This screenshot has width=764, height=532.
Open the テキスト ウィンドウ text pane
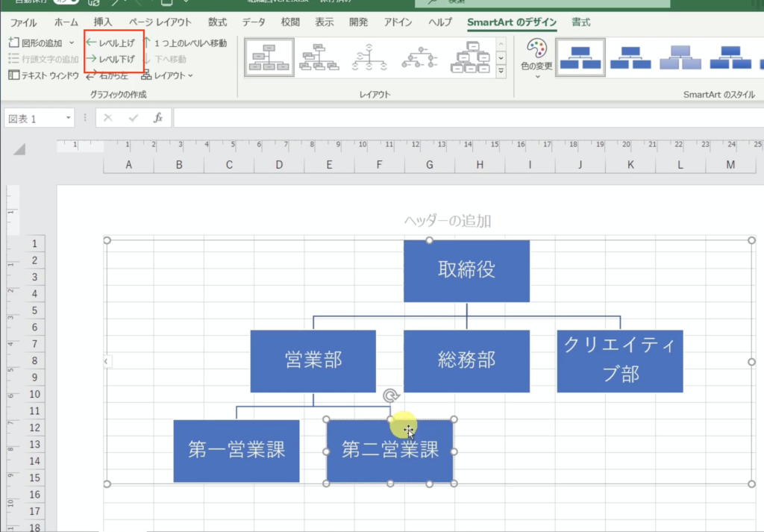(43, 75)
